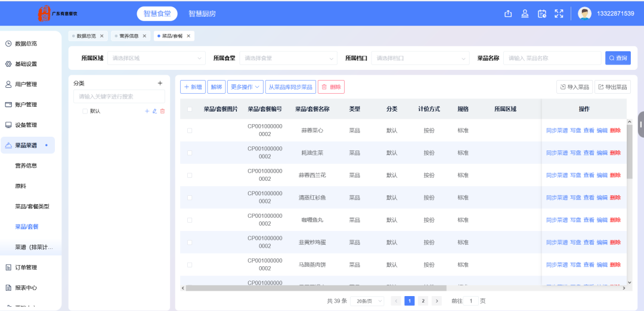Open the 所属区域 dropdown

coord(156,58)
